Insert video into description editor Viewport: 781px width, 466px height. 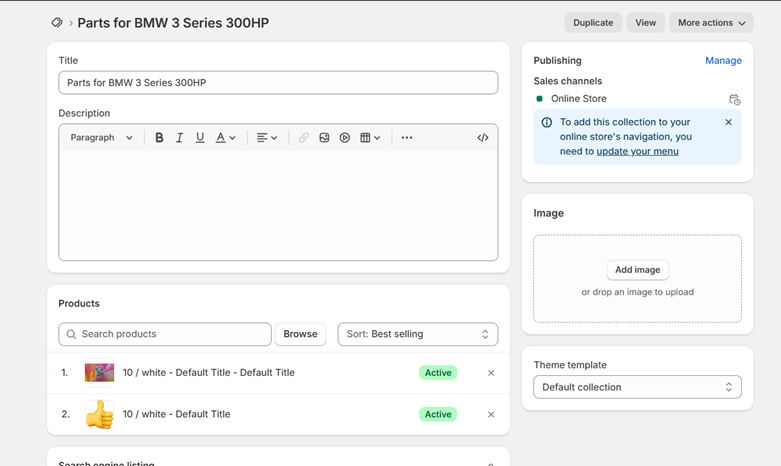point(345,138)
